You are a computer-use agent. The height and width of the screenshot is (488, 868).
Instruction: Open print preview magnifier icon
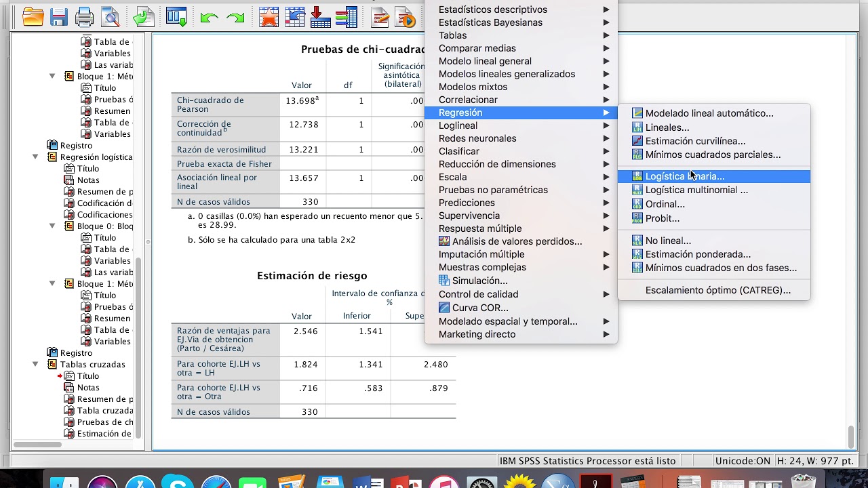109,17
